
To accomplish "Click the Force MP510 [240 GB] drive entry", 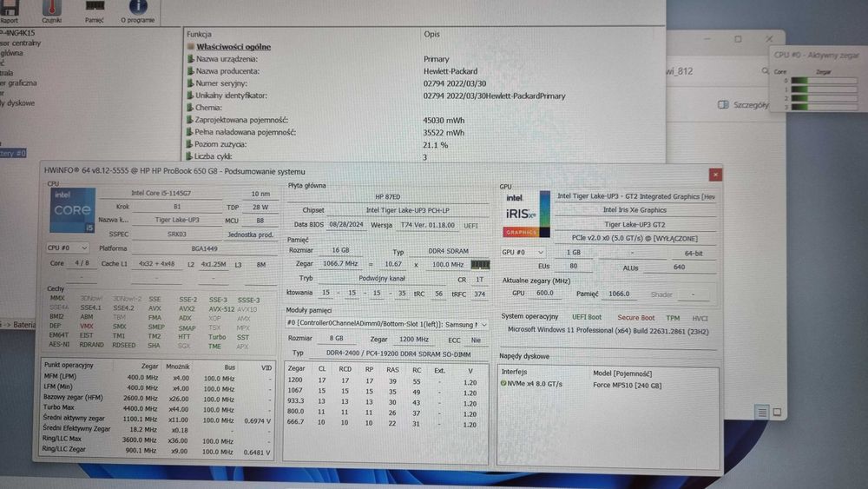I will [x=627, y=386].
